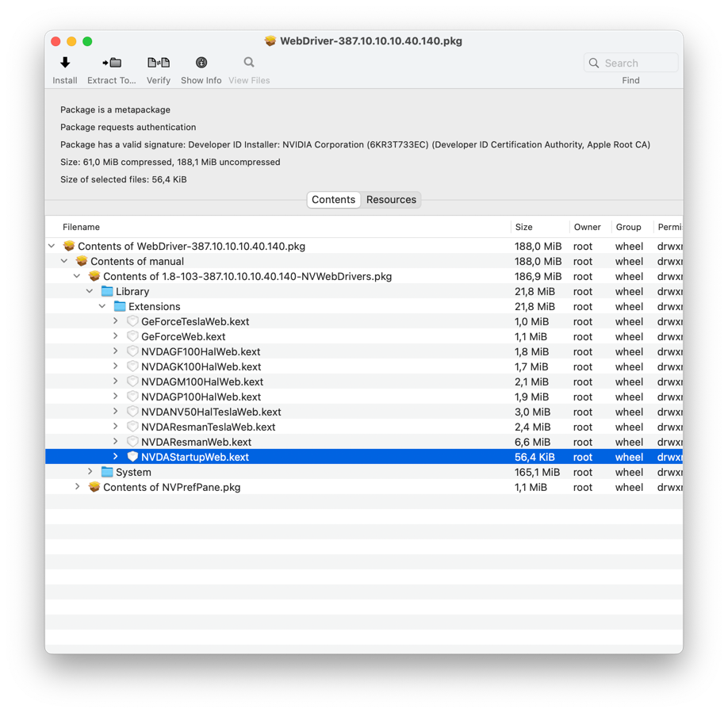
Task: Select the NVDAGF100HalWeb.kext file name
Action: [x=201, y=351]
